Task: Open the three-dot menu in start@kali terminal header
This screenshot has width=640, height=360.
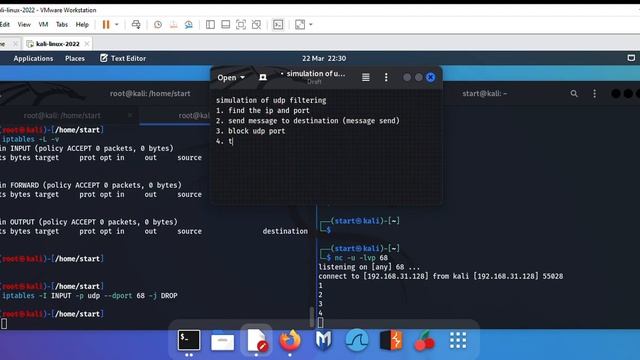Action: (x=594, y=94)
